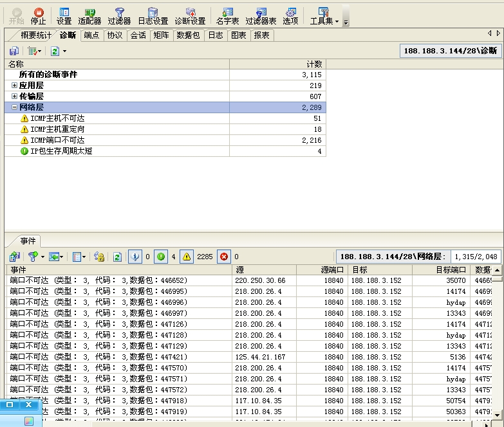Switch to the 协议 tab
504x427 pixels.
pyautogui.click(x=115, y=35)
